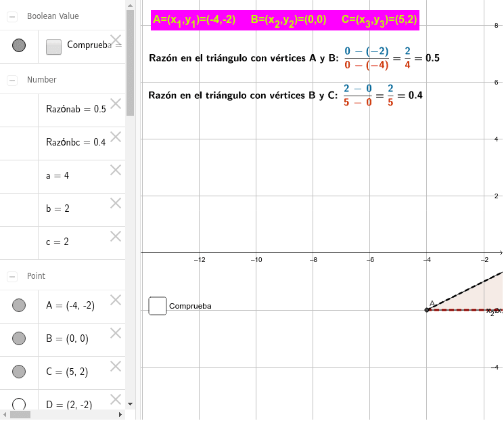
Task: Remove the a = 4 number
Action: click(116, 170)
